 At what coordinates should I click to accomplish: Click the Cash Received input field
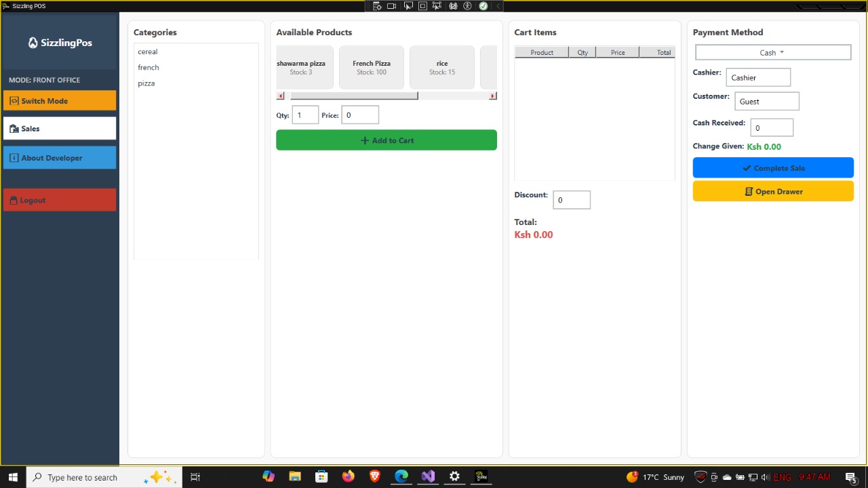pos(771,128)
